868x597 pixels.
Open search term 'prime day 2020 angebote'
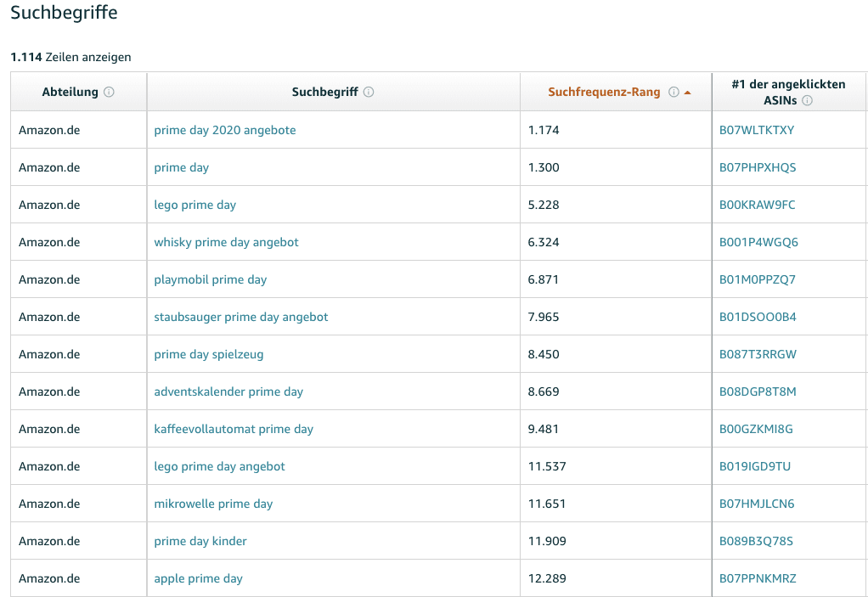click(x=225, y=130)
